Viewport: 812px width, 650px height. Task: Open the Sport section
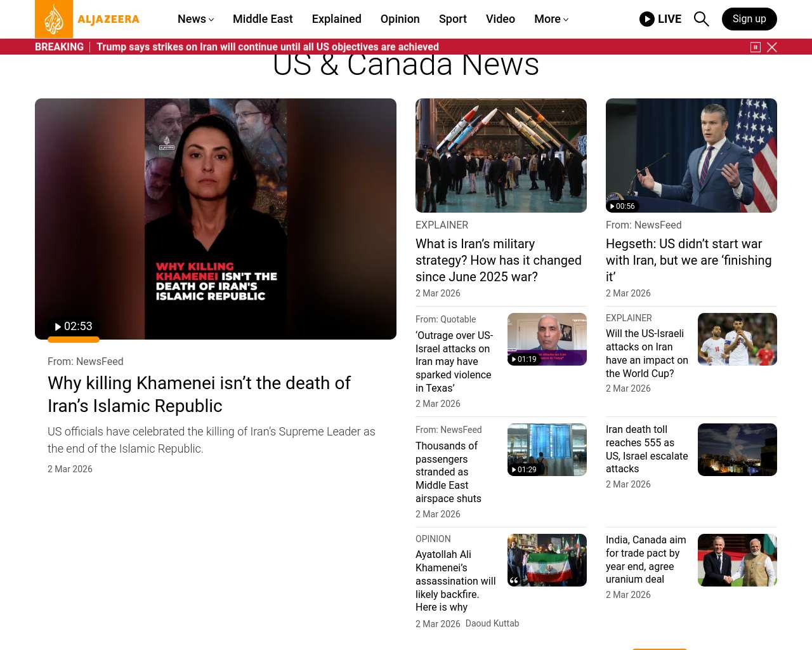point(452,19)
